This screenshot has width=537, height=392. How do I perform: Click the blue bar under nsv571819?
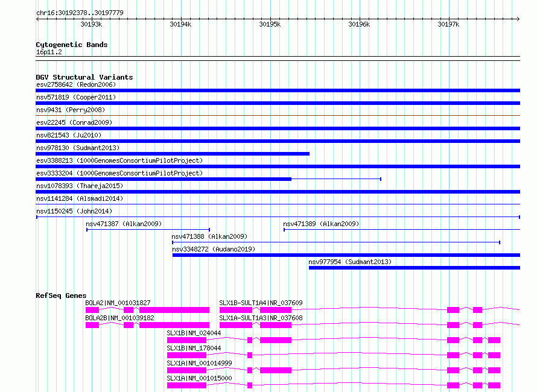click(x=278, y=103)
